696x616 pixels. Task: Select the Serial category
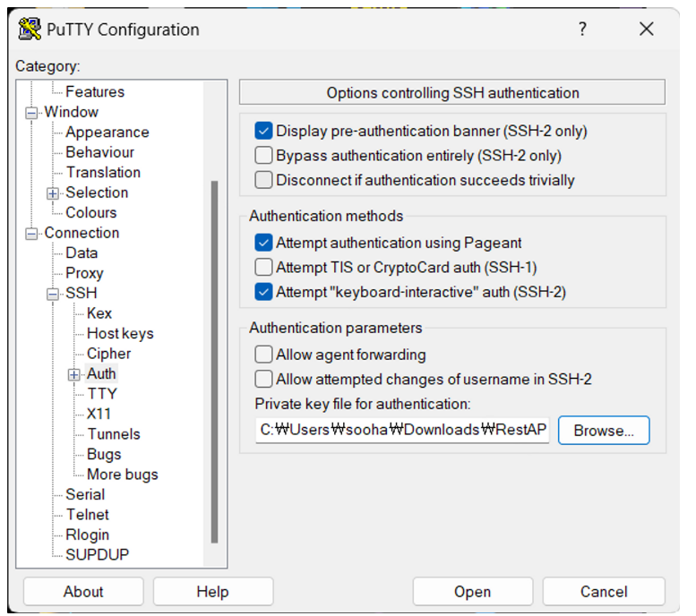click(x=85, y=494)
